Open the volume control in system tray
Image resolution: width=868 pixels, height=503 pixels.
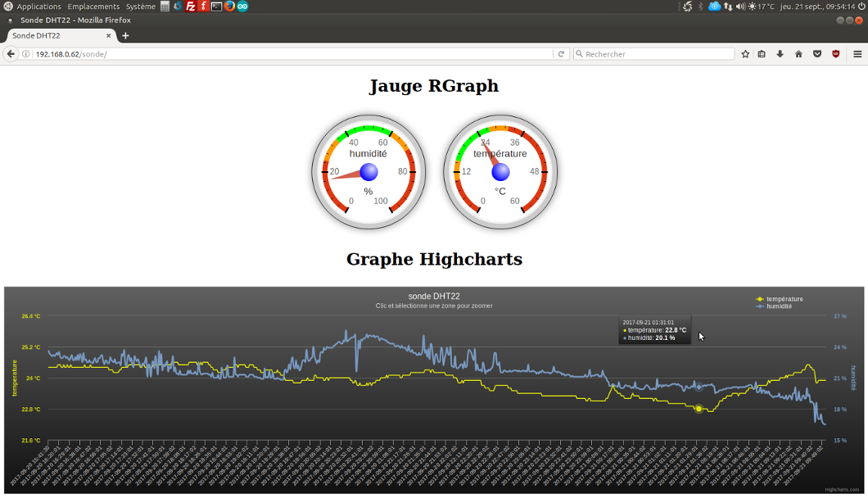pos(740,7)
